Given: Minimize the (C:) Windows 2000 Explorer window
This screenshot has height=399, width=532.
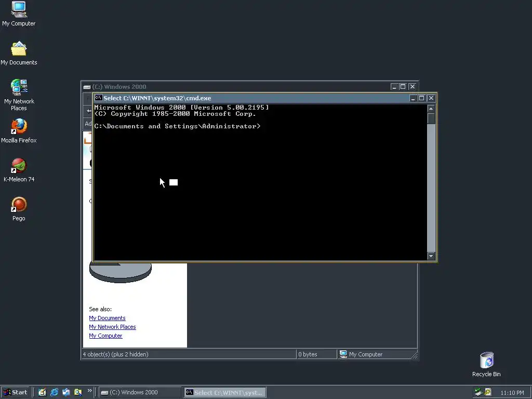Looking at the screenshot, I should (394, 87).
